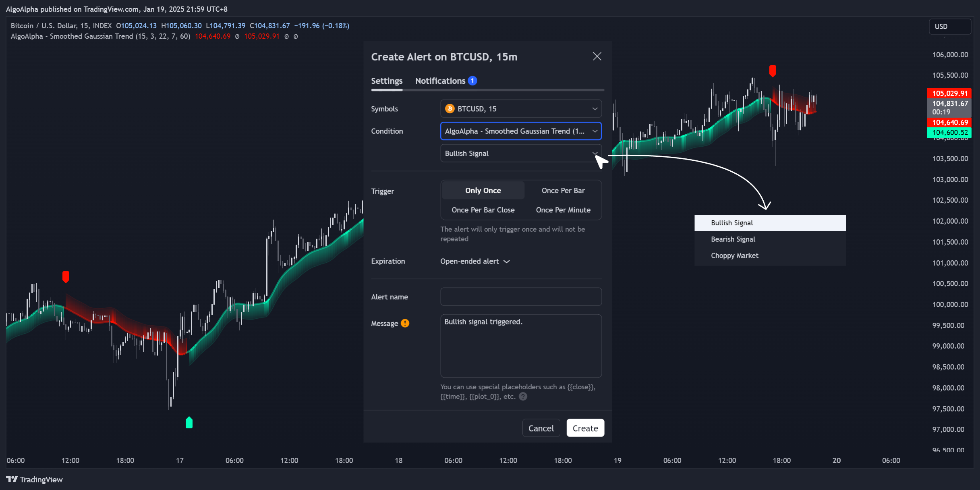
Task: Close the Create Alert dialog
Action: tap(597, 56)
